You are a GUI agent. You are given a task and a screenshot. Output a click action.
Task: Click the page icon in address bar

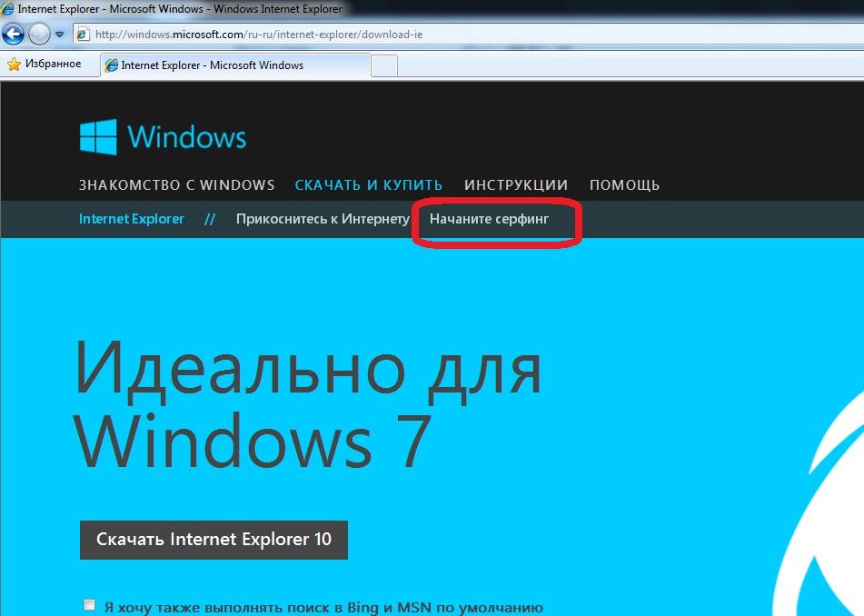(84, 35)
